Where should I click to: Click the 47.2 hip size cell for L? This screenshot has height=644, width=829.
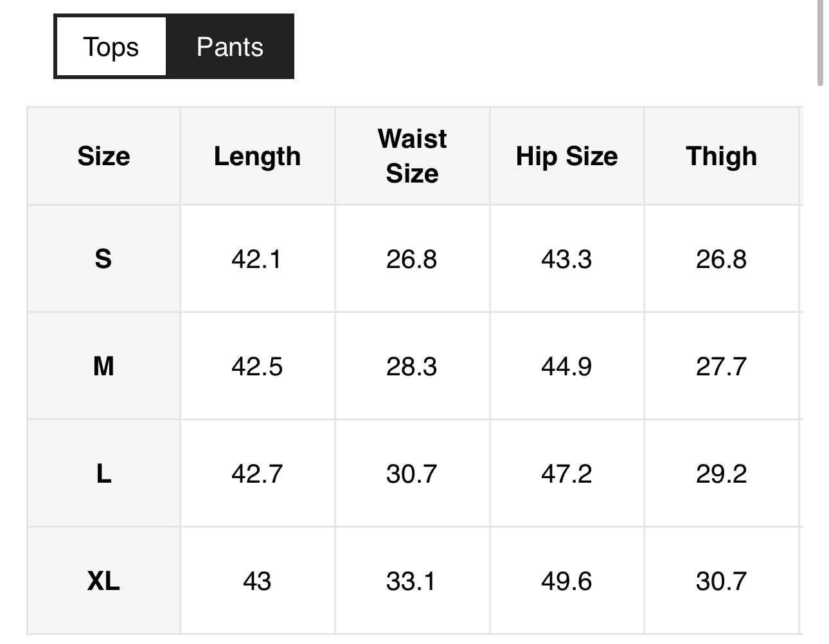pyautogui.click(x=567, y=474)
